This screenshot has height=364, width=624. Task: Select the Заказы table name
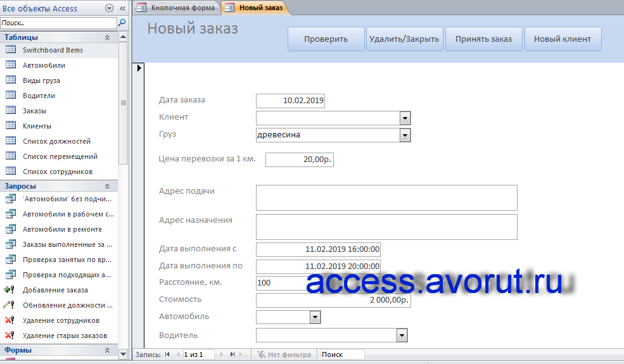[x=34, y=111]
